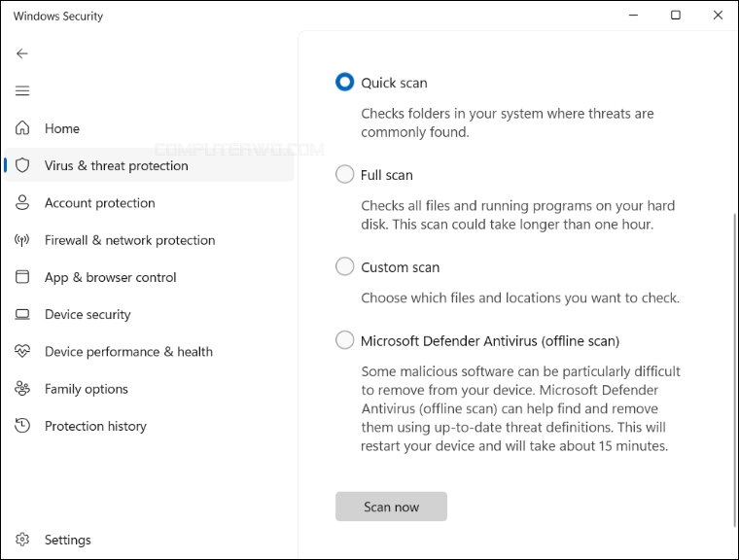Open App & browser control

point(149,277)
